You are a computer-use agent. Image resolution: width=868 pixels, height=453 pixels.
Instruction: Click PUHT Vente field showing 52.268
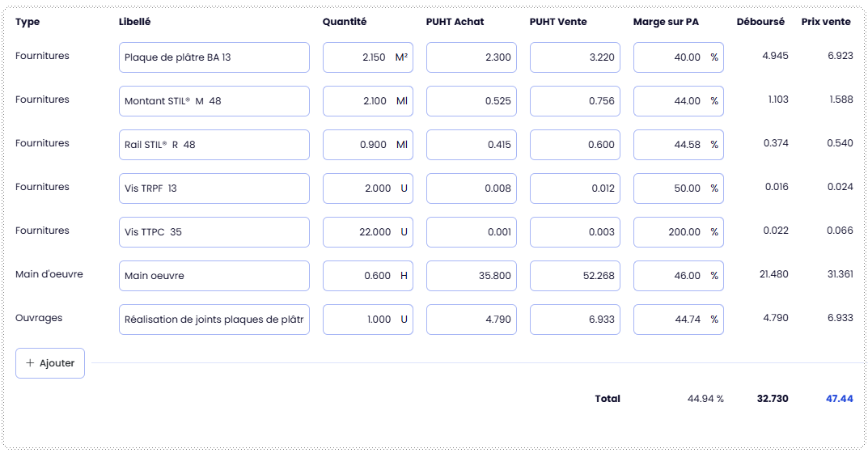[574, 276]
